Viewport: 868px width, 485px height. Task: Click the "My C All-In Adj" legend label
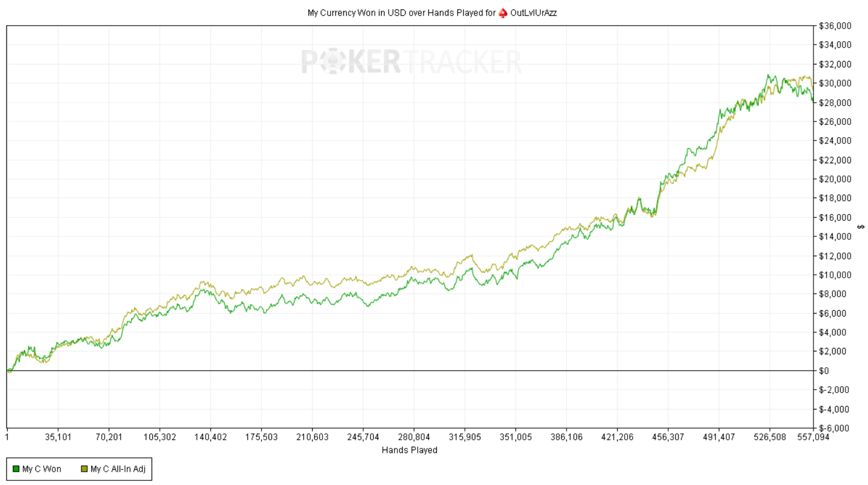coord(118,469)
